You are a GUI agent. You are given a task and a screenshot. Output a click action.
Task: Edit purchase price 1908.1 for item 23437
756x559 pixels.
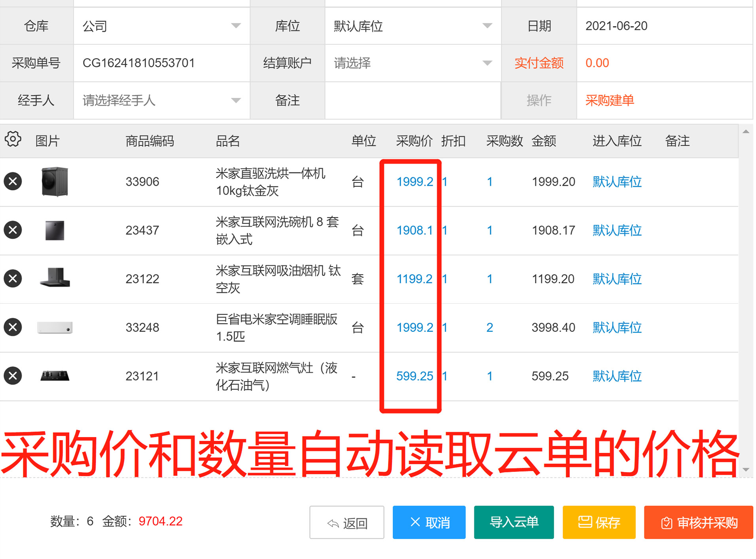point(415,230)
